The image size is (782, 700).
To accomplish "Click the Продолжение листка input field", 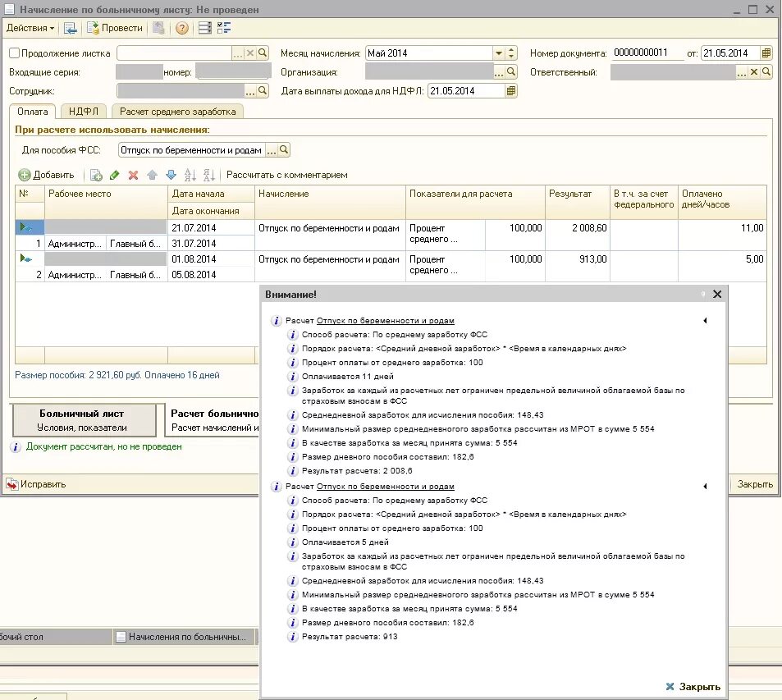I will tap(175, 53).
